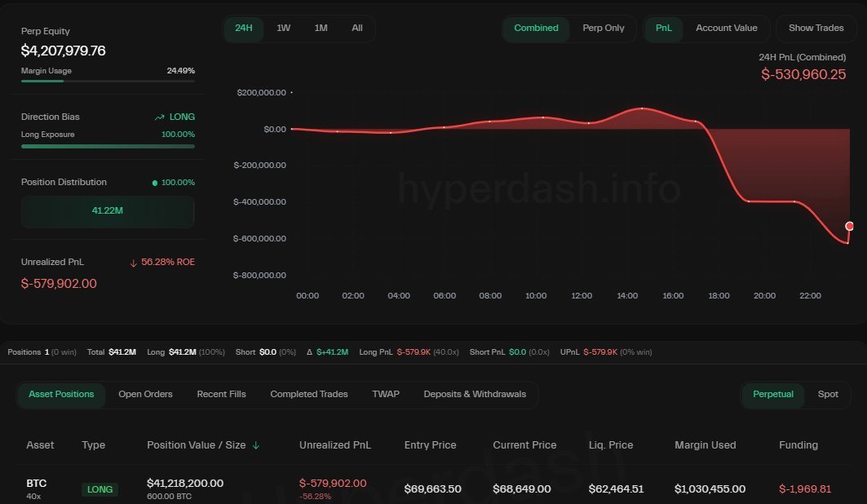Open the Open Orders tab
Image resolution: width=867 pixels, height=504 pixels.
tap(145, 394)
